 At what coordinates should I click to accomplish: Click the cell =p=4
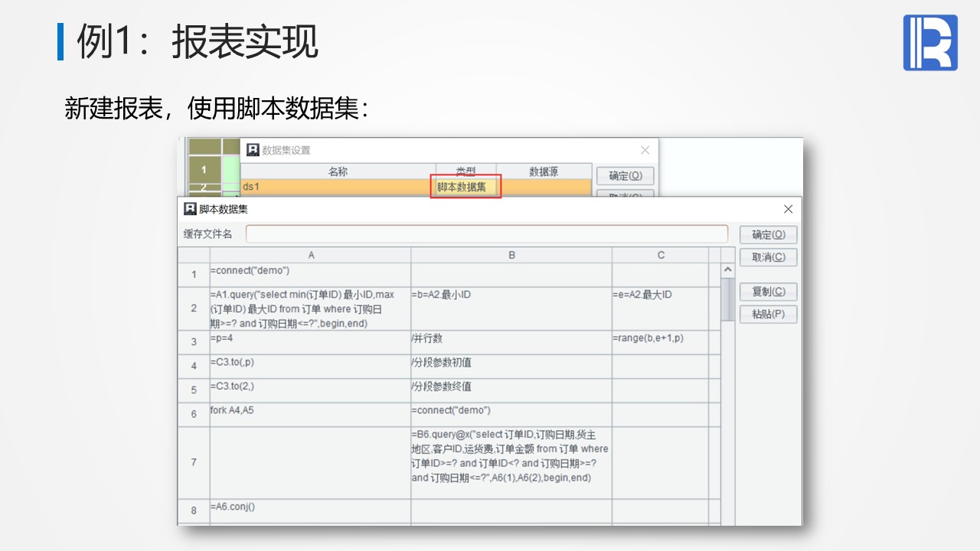coord(311,342)
